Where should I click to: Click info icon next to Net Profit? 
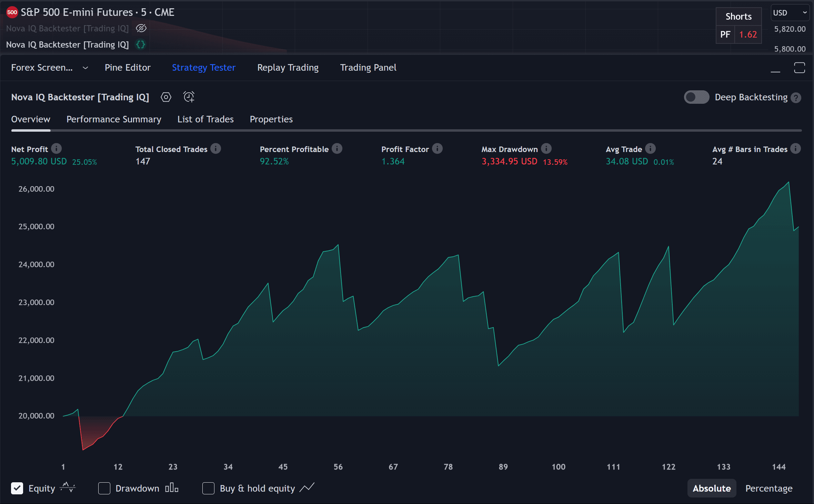pos(56,149)
